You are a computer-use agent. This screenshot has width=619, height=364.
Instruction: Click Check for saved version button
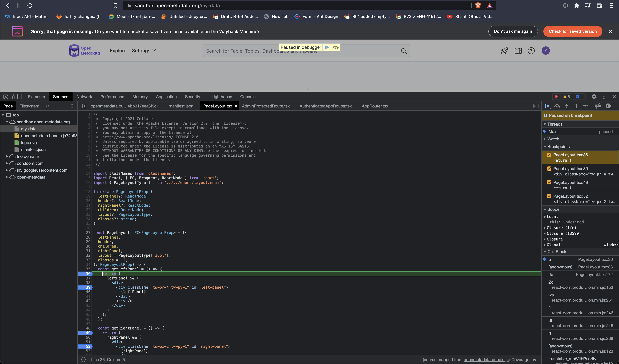(x=573, y=31)
